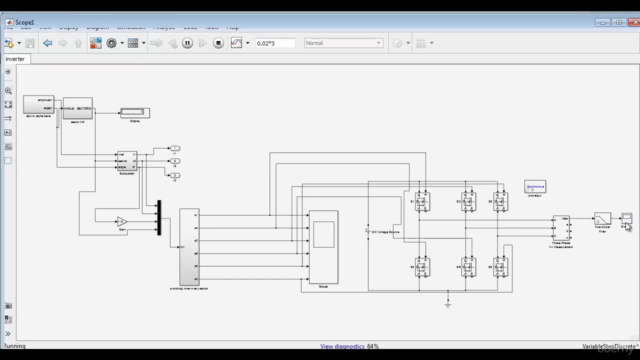Click the Up to Parent arrow
The width and height of the screenshot is (640, 360).
point(78,43)
